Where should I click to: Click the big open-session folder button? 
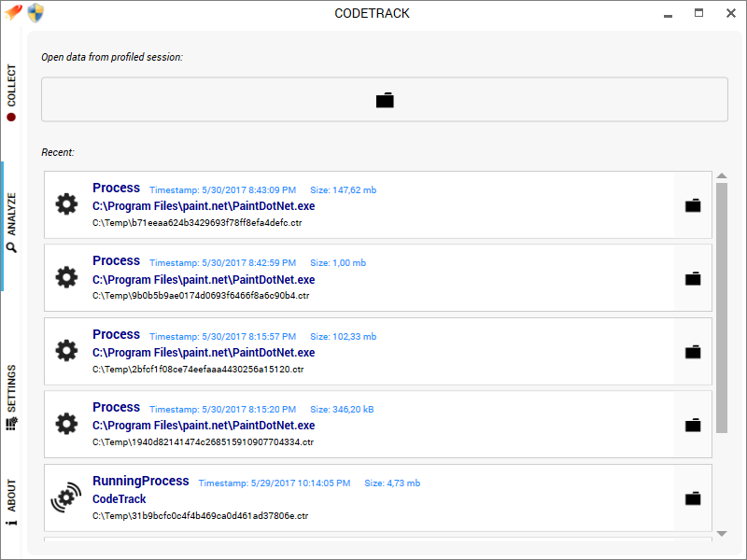coord(385,100)
